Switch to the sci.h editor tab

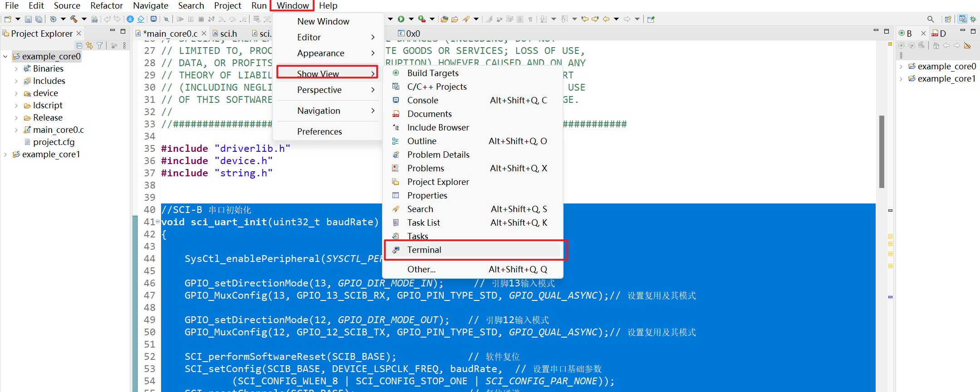pos(229,34)
